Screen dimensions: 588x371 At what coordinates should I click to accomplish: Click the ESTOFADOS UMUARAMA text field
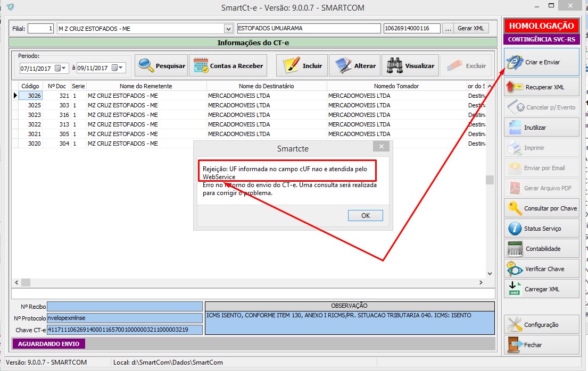309,28
